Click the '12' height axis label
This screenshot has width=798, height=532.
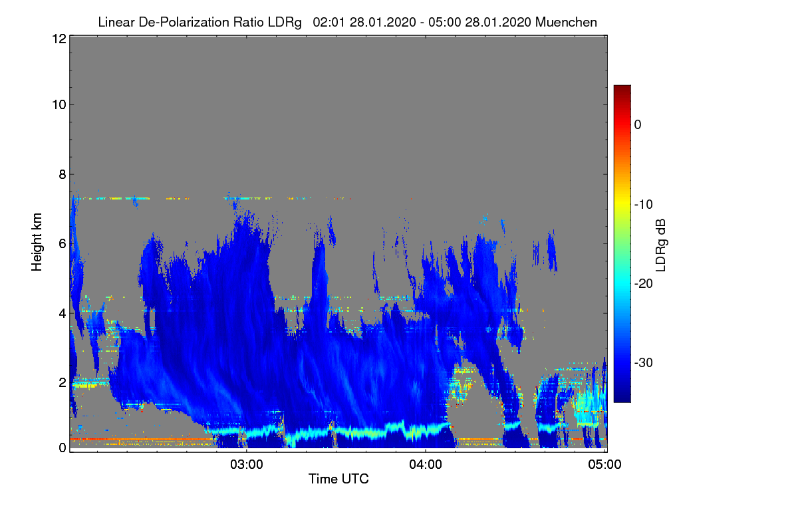point(58,39)
